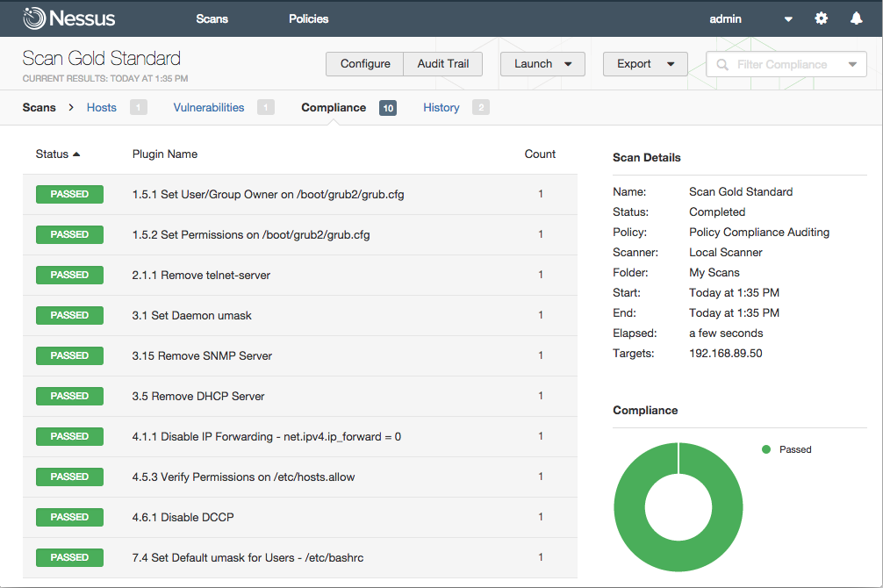Open the admin user dropdown arrow
The width and height of the screenshot is (883, 588).
(x=788, y=19)
